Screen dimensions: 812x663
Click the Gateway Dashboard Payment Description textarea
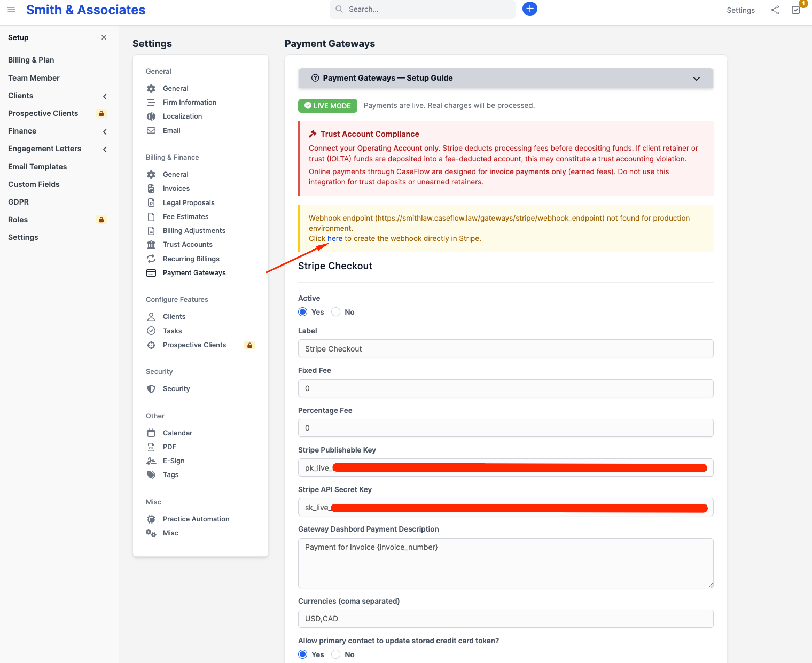click(x=505, y=563)
